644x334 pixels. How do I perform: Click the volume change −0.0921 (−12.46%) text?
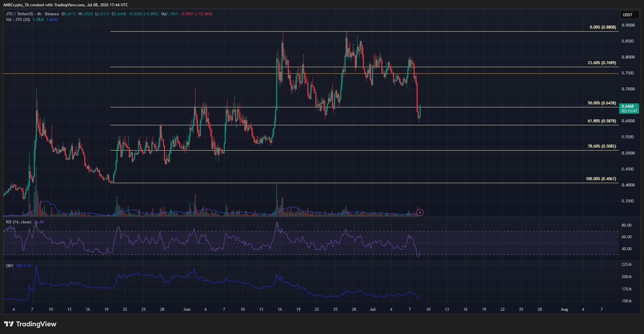[196, 14]
